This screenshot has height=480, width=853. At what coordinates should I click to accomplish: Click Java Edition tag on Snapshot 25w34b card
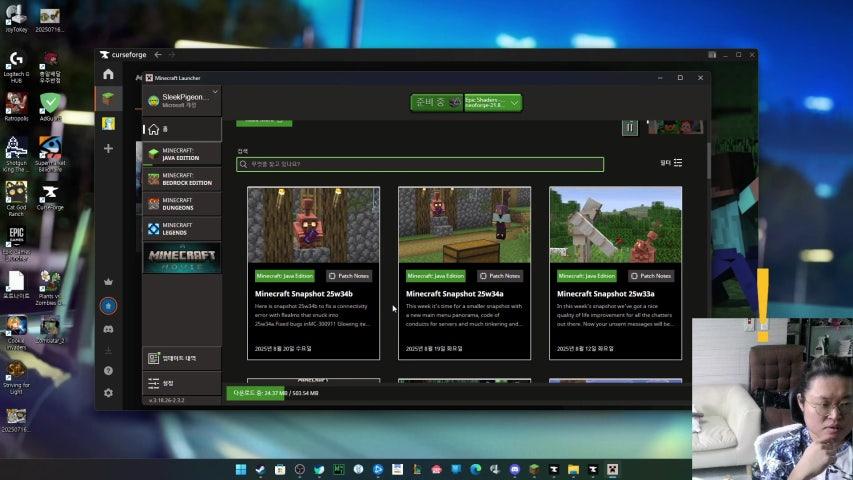click(285, 276)
